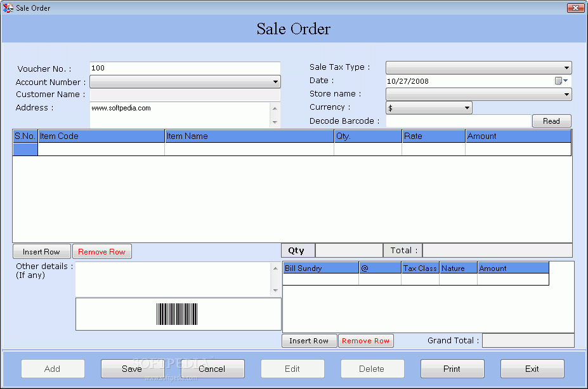588x389 pixels.
Task: Select the Item Code column header
Action: (101, 136)
